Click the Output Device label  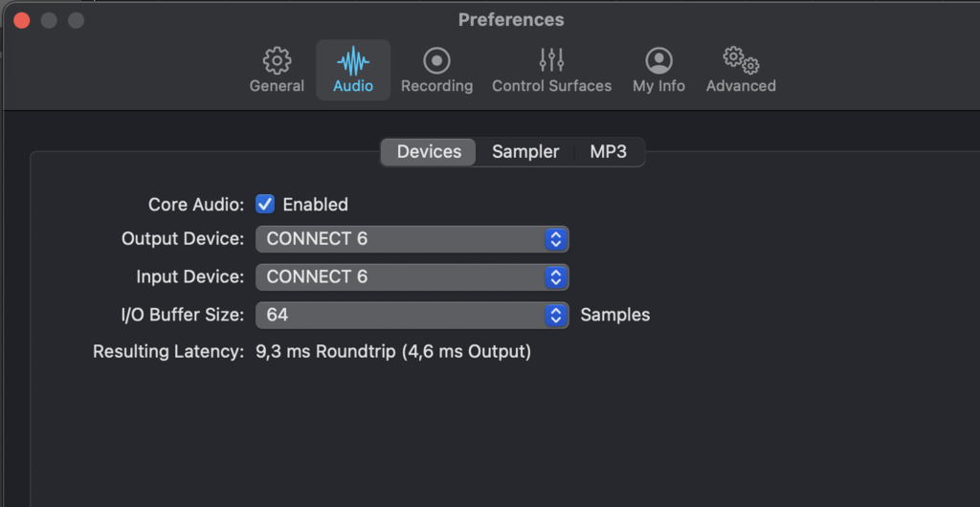[183, 239]
